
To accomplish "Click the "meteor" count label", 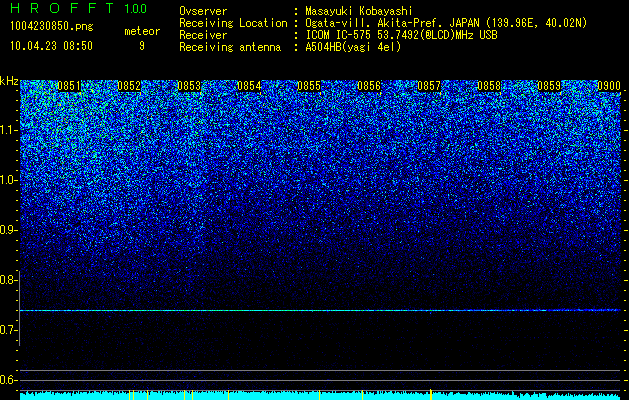I will 142,31.
